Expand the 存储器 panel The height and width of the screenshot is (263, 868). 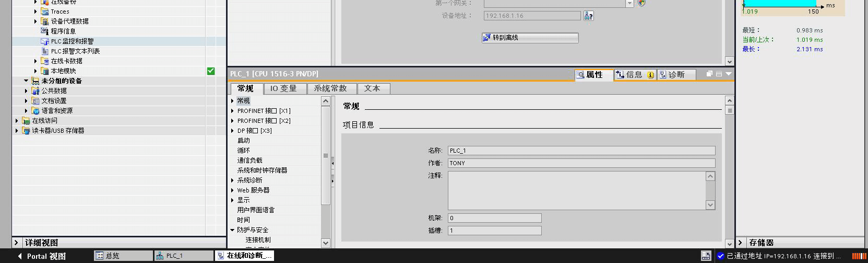(x=740, y=243)
